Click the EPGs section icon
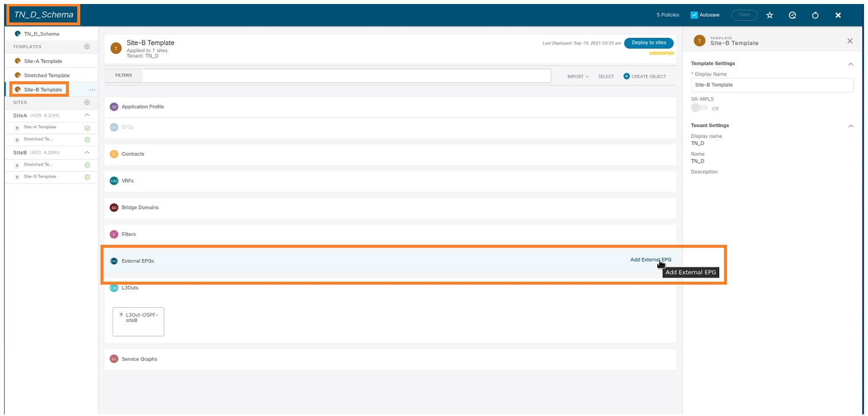 click(x=113, y=127)
